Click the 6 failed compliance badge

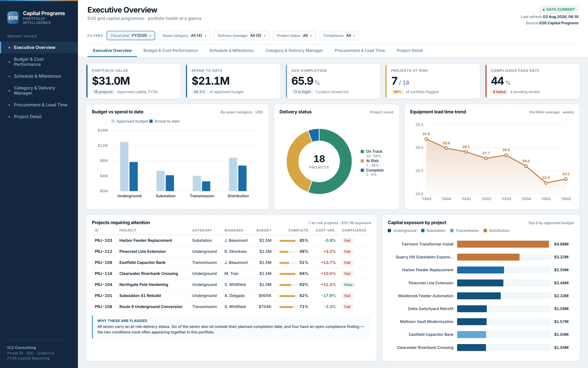tap(499, 92)
